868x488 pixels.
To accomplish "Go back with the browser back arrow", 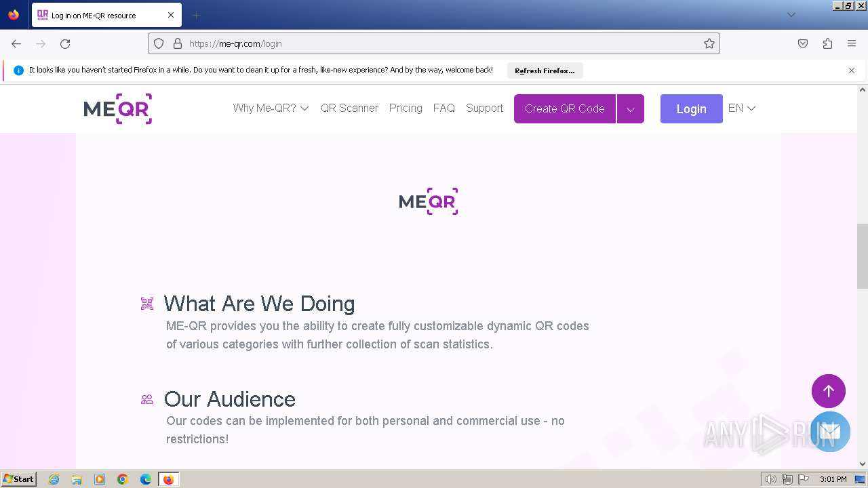I will pos(16,43).
